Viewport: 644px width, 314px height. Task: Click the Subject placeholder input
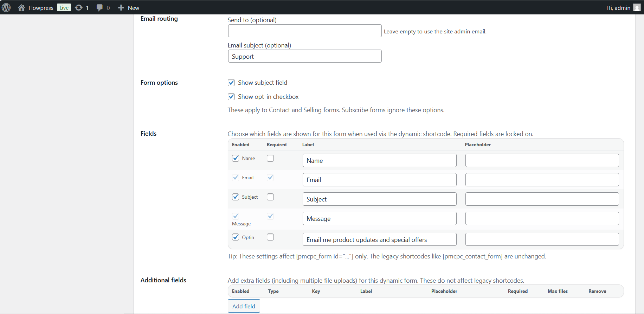coord(542,199)
